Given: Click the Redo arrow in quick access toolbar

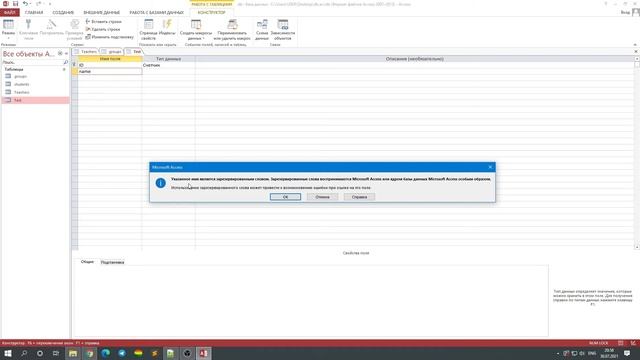Looking at the screenshot, I should (x=38, y=4).
